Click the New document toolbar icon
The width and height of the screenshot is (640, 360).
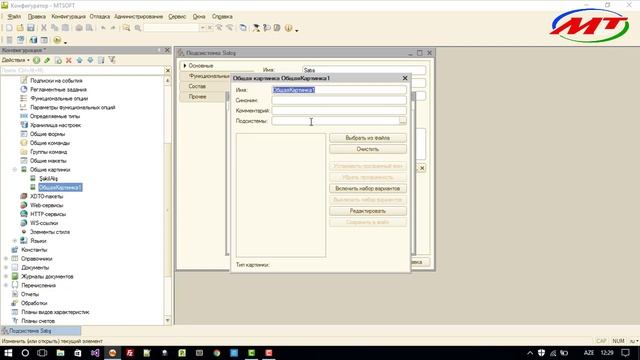9,28
